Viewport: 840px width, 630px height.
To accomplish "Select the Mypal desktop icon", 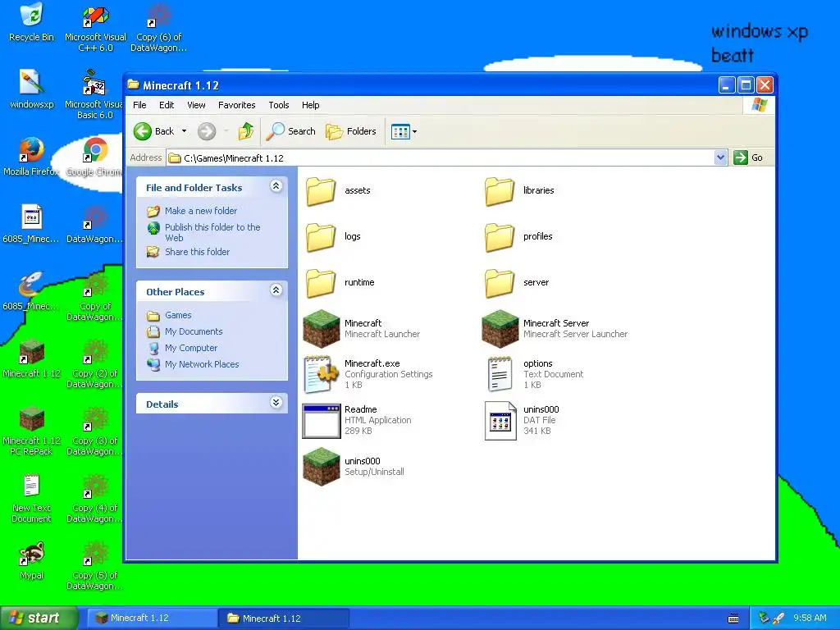I will click(x=32, y=560).
